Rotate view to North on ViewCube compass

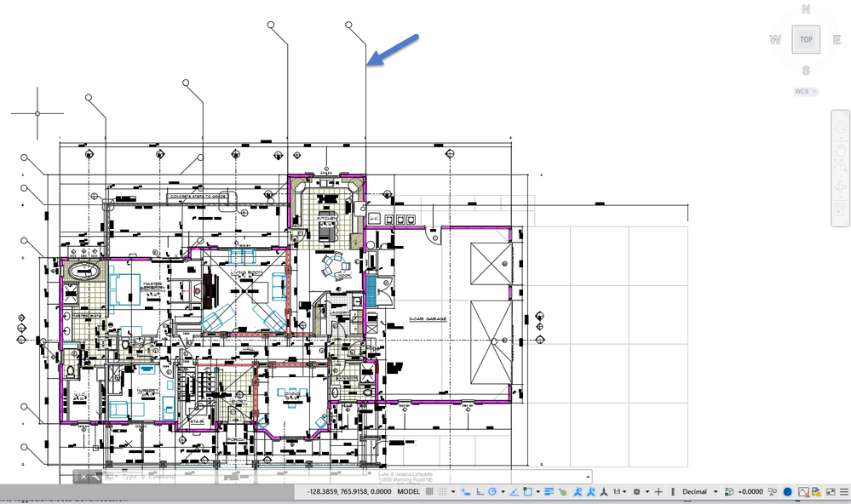(x=806, y=9)
